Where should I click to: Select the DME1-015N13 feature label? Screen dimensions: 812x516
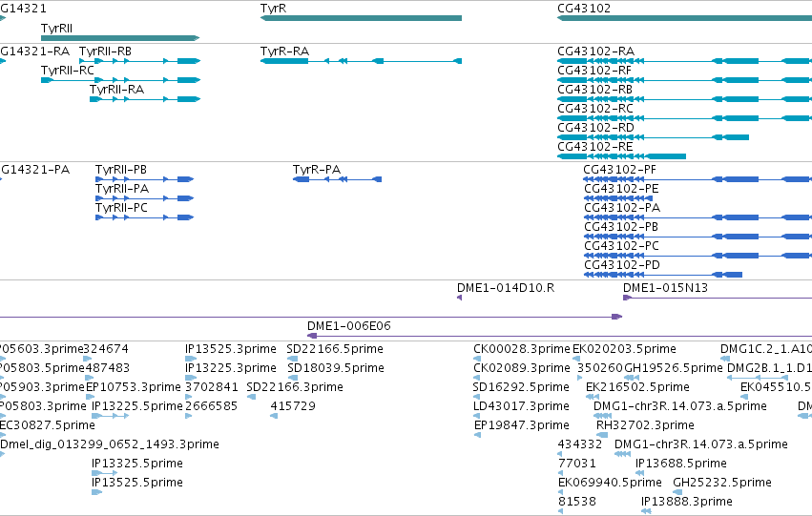coord(665,288)
